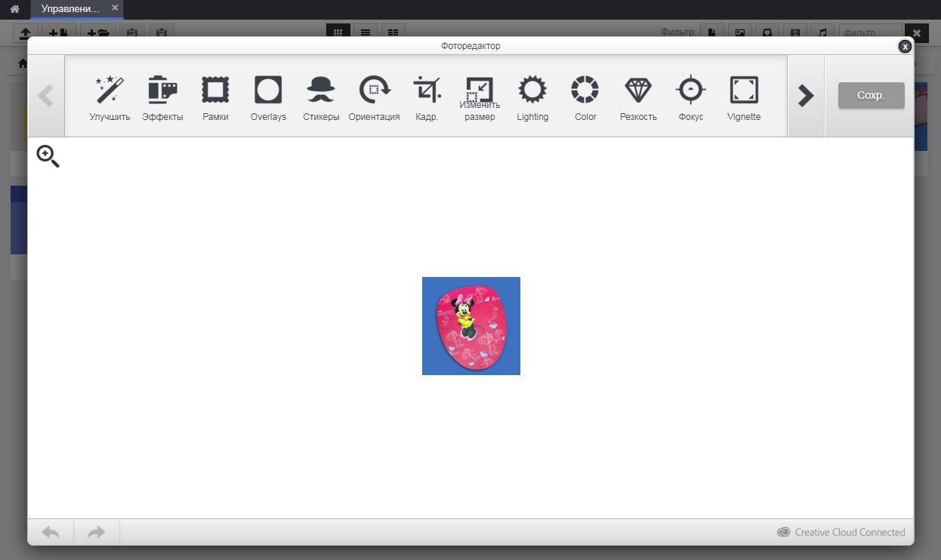Open the Фокус focus tool

[x=691, y=98]
